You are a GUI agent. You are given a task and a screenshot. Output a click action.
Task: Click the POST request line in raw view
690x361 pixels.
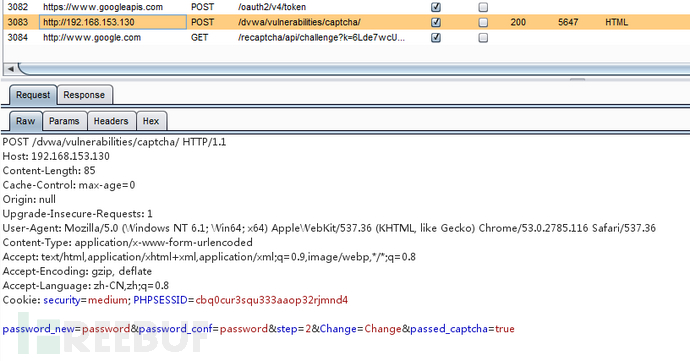pos(114,142)
